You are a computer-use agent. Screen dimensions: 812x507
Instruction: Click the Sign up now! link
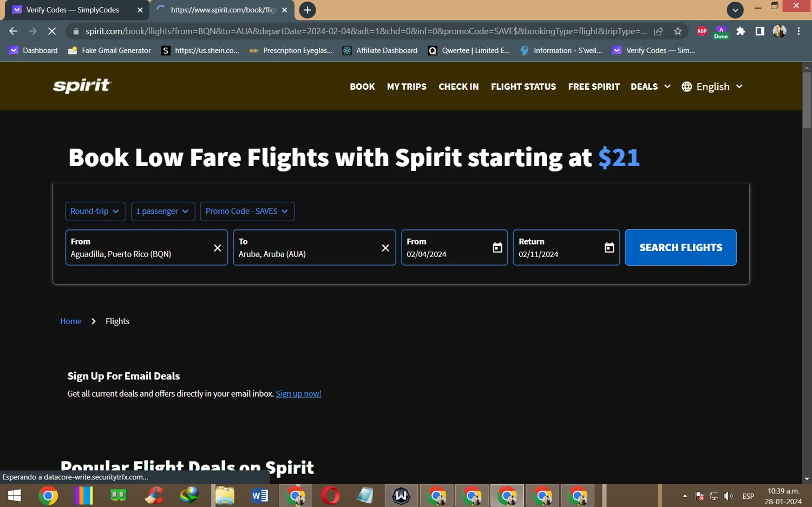[299, 394]
